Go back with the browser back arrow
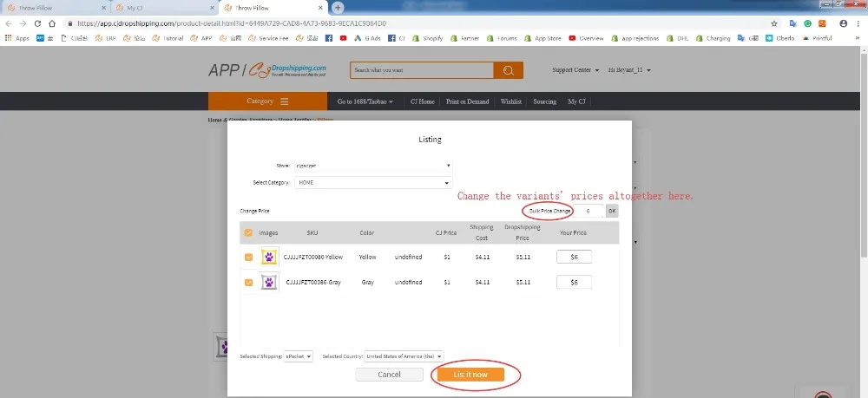The width and height of the screenshot is (868, 398). [x=9, y=23]
